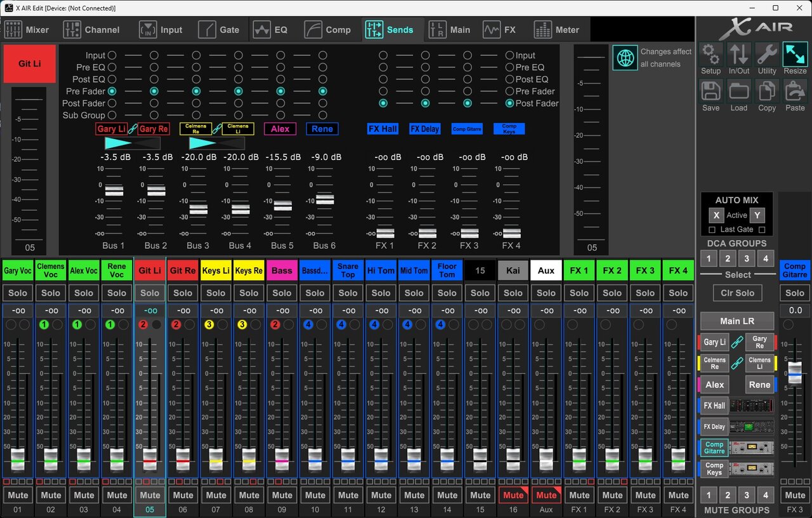Open the Setup gear icon

point(710,55)
